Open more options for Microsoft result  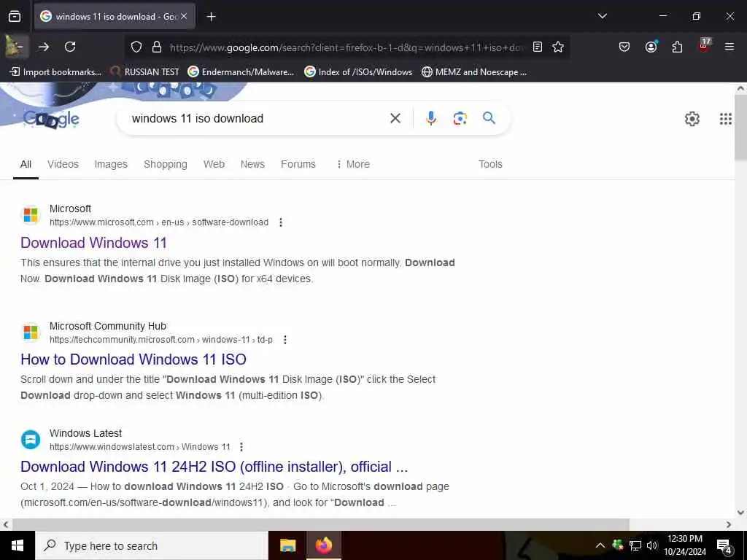tap(281, 222)
